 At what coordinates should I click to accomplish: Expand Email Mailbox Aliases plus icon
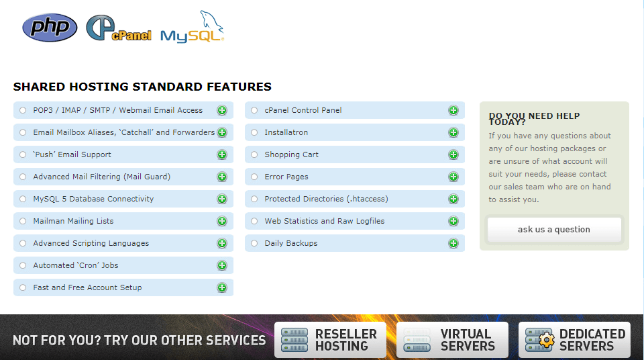tap(222, 132)
